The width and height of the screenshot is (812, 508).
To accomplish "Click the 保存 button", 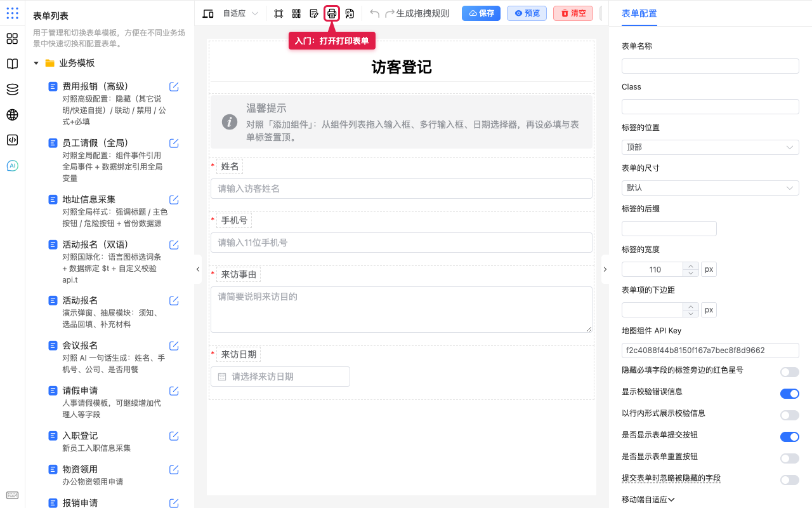I will 481,13.
